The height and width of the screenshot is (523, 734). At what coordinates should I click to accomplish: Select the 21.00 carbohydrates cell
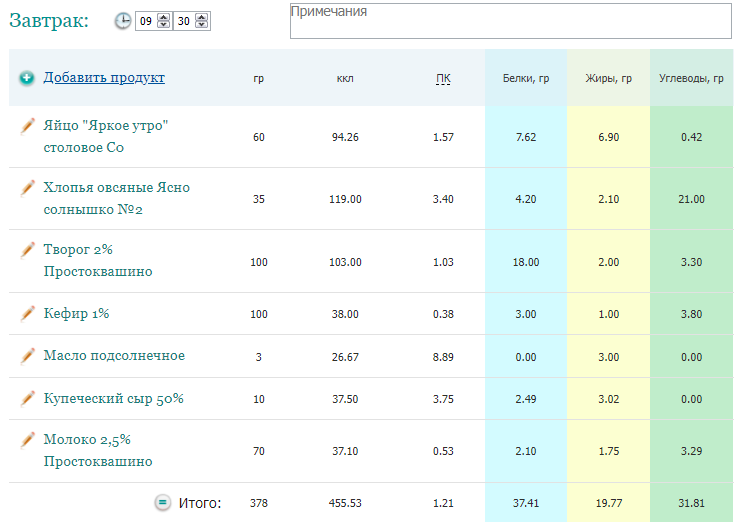point(691,199)
